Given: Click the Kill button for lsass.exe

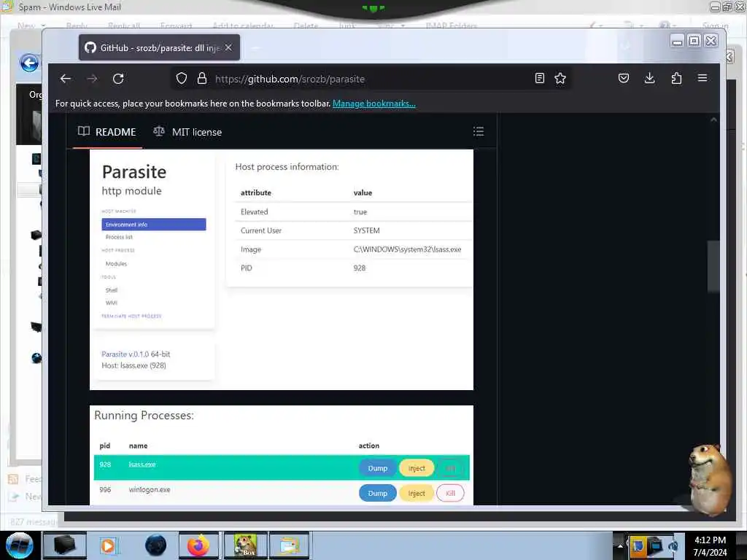Looking at the screenshot, I should pyautogui.click(x=450, y=469).
